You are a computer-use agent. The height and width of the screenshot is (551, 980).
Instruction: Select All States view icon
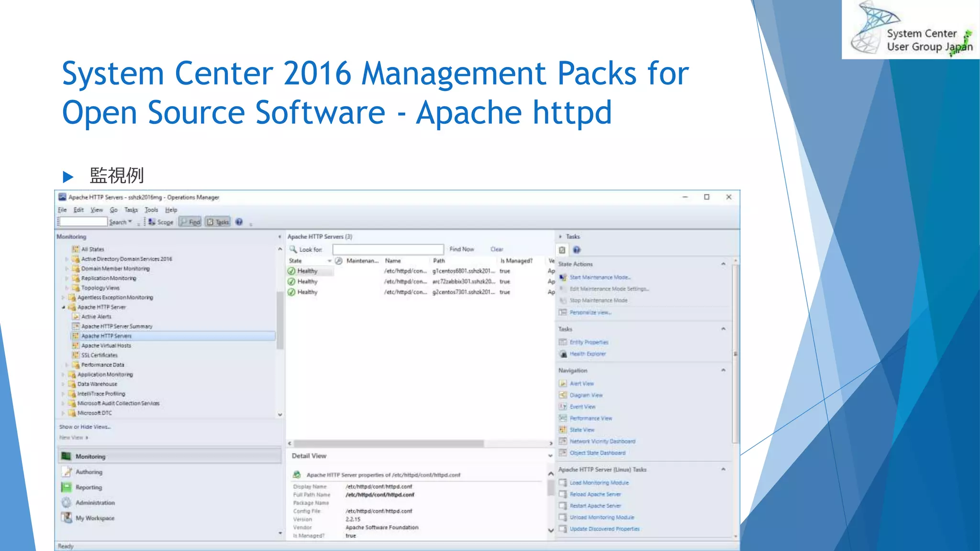pos(75,249)
